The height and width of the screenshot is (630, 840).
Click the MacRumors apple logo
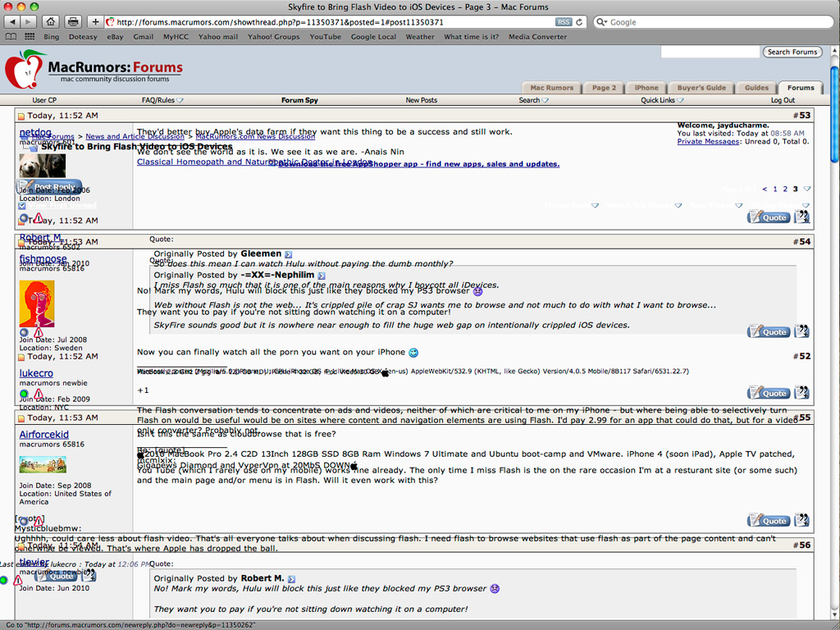24,70
